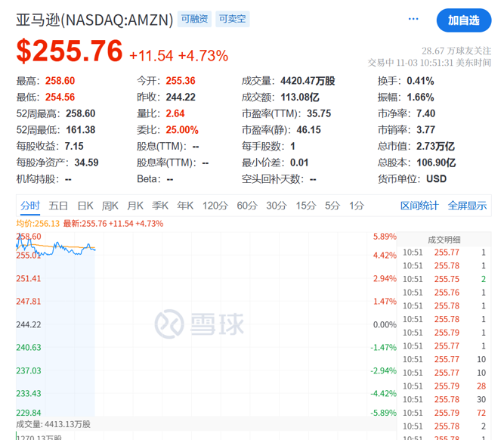Image resolution: width=504 pixels, height=440 pixels.
Task: Switch to the 120分 interval
Action: pyautogui.click(x=215, y=206)
